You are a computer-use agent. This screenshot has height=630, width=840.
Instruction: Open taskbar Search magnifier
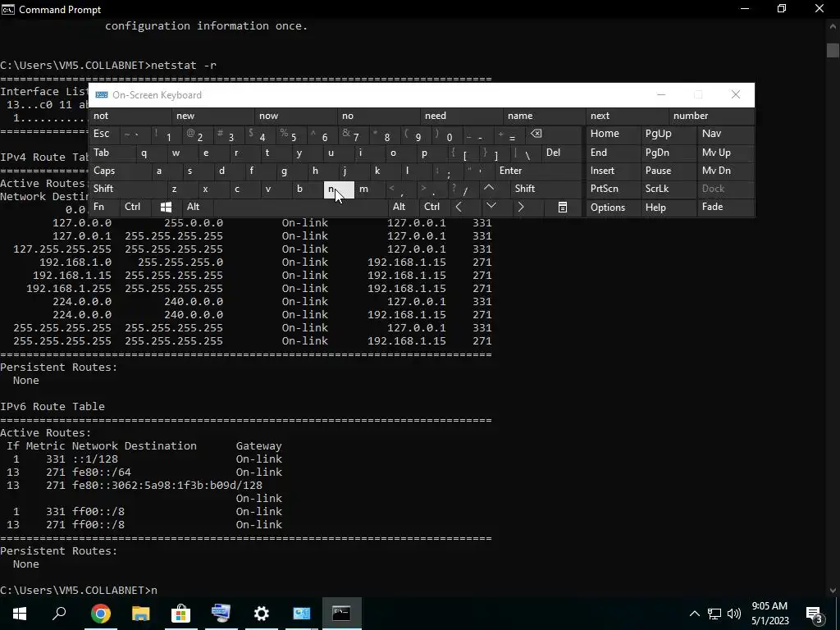(59, 613)
